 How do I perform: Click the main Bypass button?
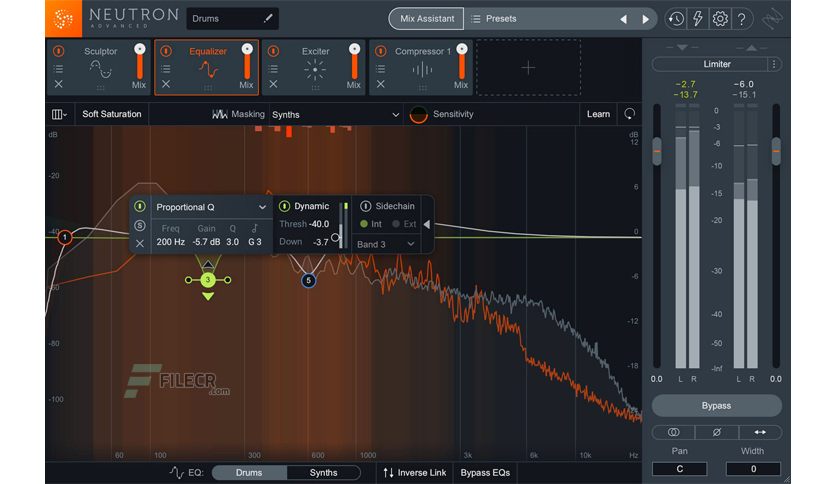716,406
